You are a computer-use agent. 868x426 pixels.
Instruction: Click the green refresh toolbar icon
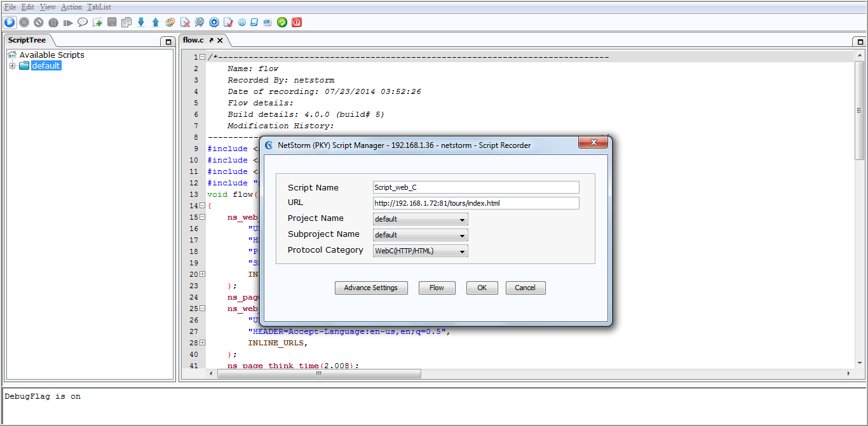[x=282, y=22]
